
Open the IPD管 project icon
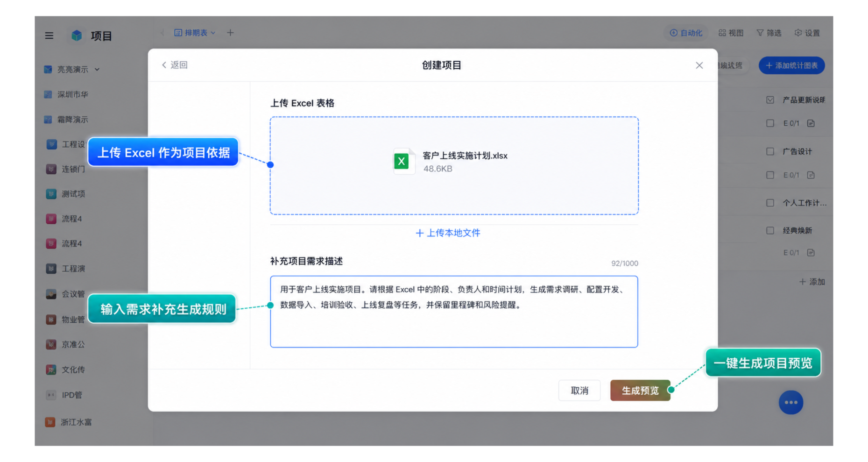[x=51, y=395]
